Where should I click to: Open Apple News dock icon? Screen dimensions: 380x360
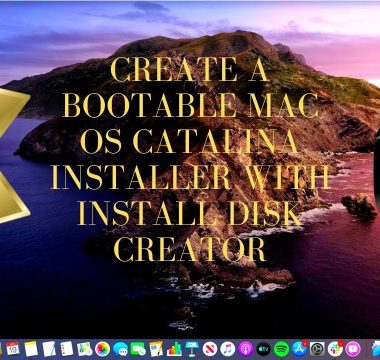click(x=210, y=349)
